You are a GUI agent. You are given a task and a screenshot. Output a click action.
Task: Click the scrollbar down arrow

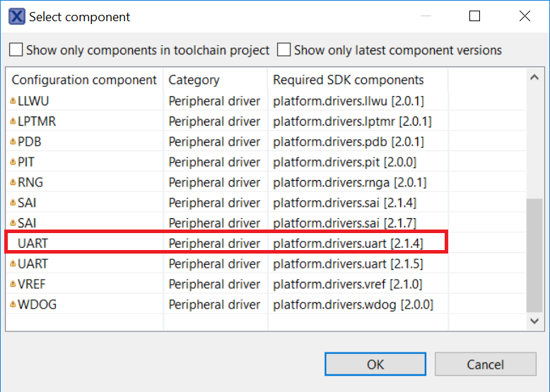click(535, 321)
